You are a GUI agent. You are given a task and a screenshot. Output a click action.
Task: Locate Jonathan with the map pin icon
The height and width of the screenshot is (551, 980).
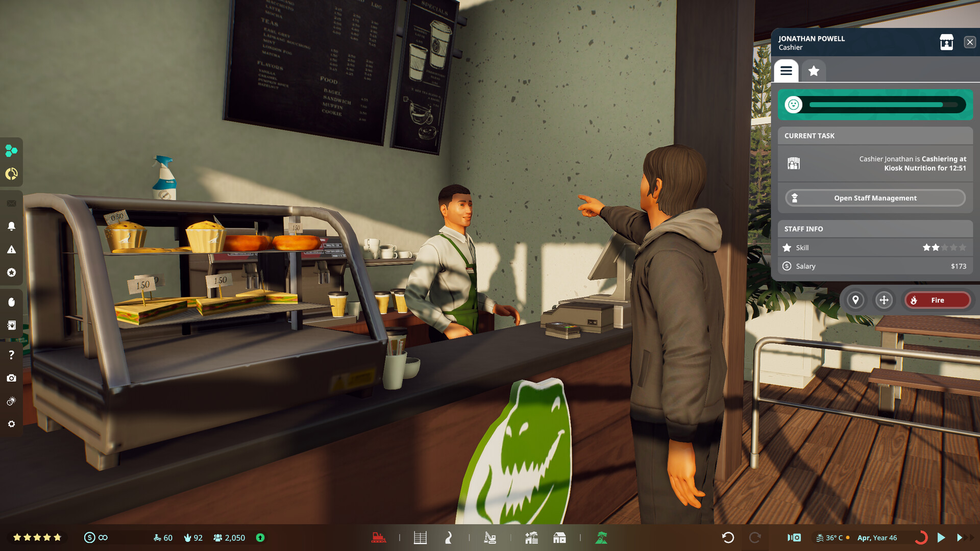click(856, 300)
